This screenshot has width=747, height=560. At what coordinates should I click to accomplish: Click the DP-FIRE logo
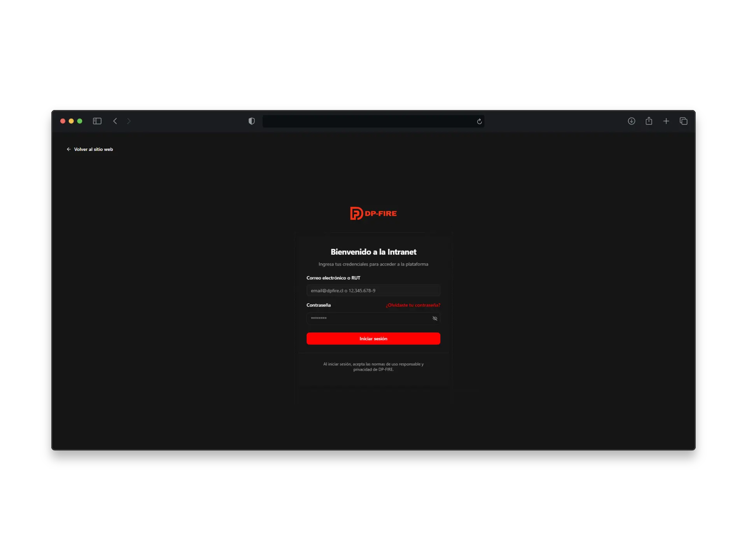tap(373, 213)
